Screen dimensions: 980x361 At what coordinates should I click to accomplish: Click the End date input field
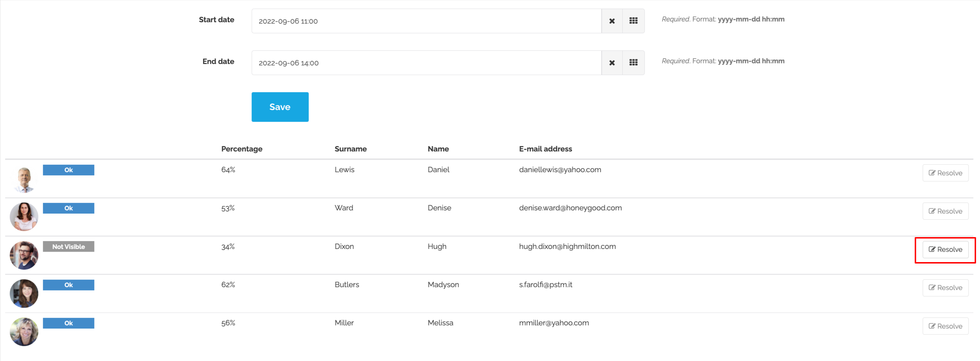pos(426,63)
